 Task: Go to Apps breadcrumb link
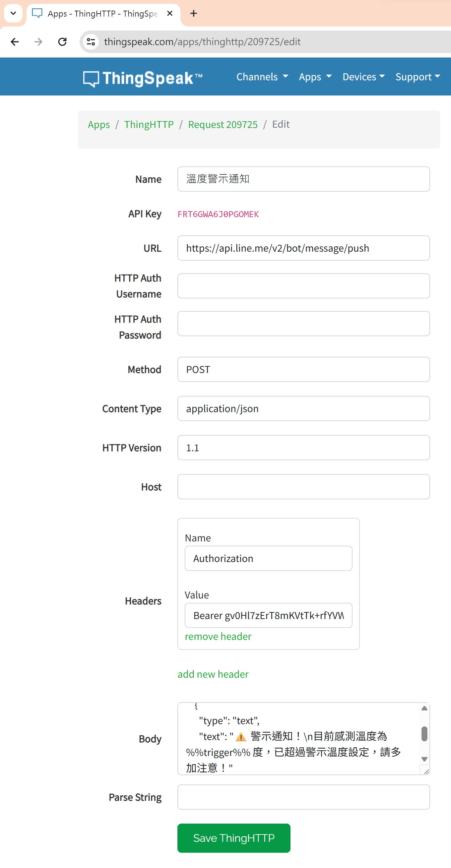(x=99, y=125)
